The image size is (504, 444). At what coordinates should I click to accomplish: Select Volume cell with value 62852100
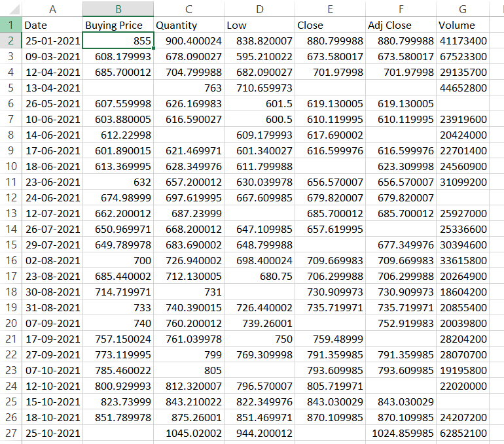point(463,433)
